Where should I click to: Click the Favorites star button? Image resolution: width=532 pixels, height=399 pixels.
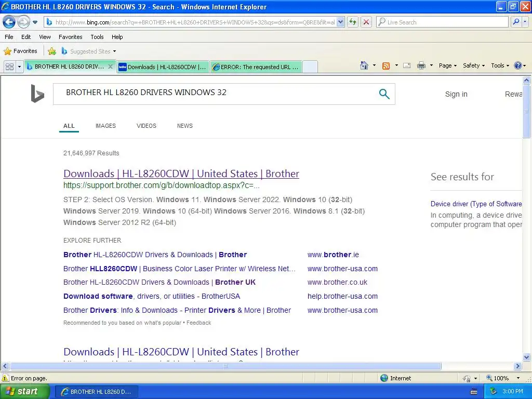(20, 51)
